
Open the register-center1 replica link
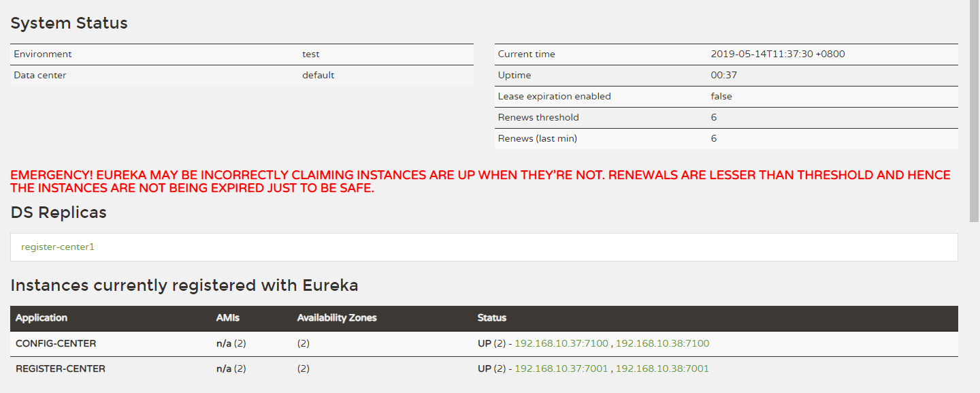tap(58, 247)
